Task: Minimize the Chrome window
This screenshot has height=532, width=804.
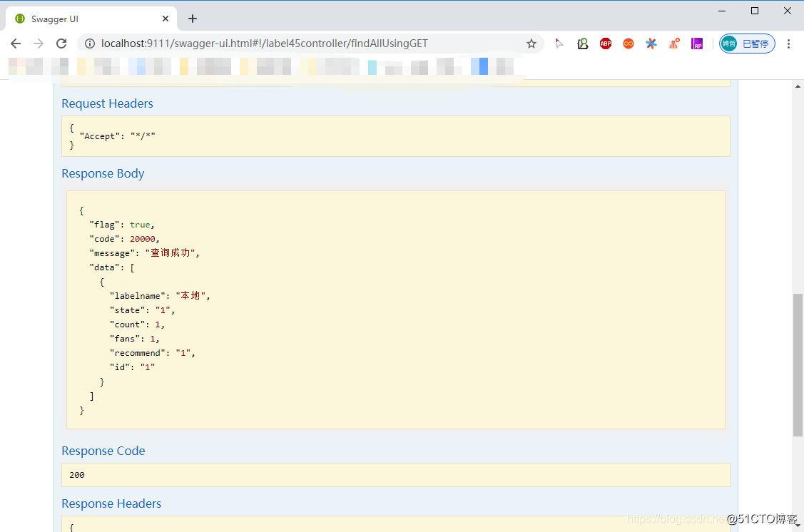Action: point(722,11)
